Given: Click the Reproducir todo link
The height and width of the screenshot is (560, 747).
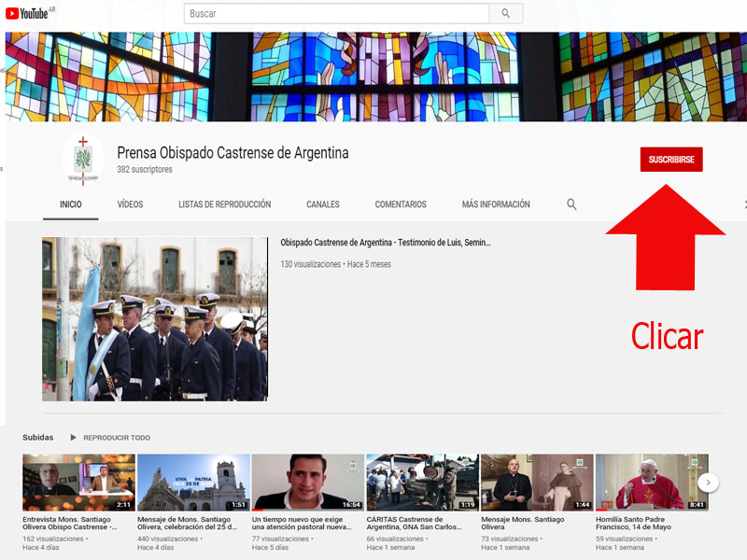Looking at the screenshot, I should coord(117,438).
